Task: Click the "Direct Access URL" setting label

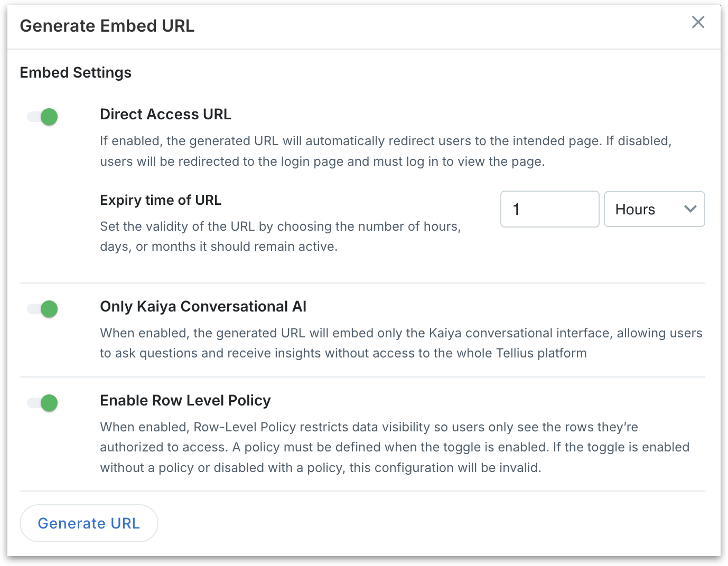Action: pos(165,114)
